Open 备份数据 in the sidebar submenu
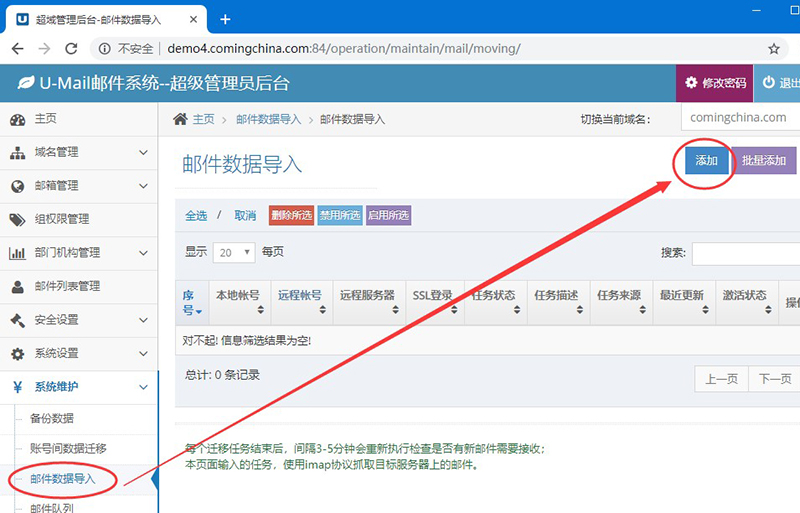 coord(52,418)
